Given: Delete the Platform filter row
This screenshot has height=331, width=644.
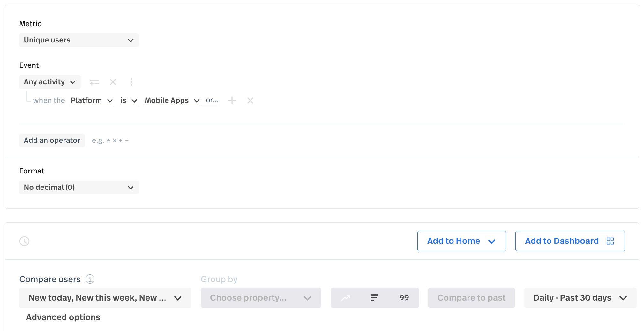Looking at the screenshot, I should [x=250, y=101].
